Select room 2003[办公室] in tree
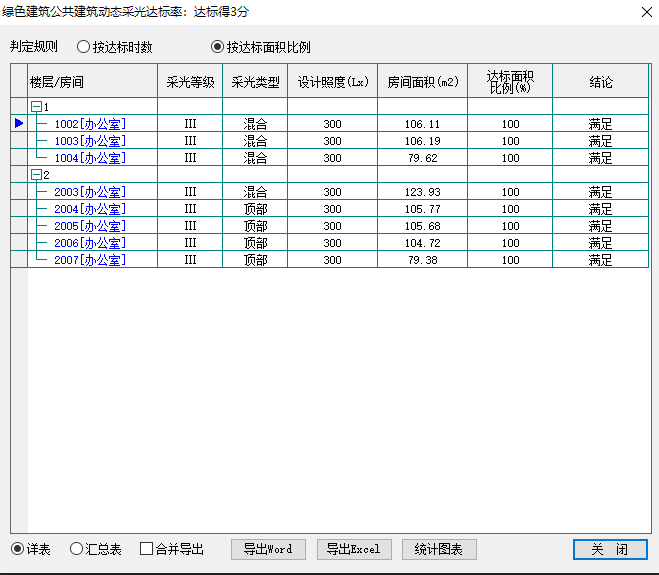 tap(90, 192)
